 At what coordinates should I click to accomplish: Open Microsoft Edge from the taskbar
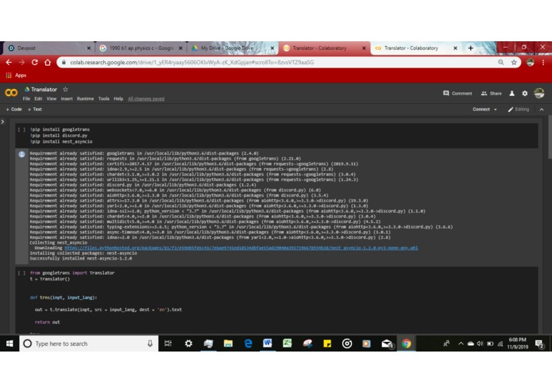click(x=248, y=344)
